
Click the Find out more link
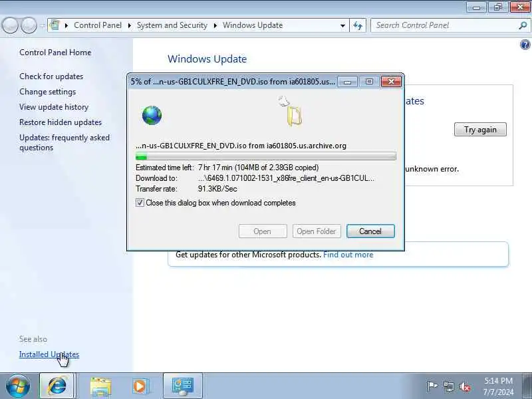point(348,255)
